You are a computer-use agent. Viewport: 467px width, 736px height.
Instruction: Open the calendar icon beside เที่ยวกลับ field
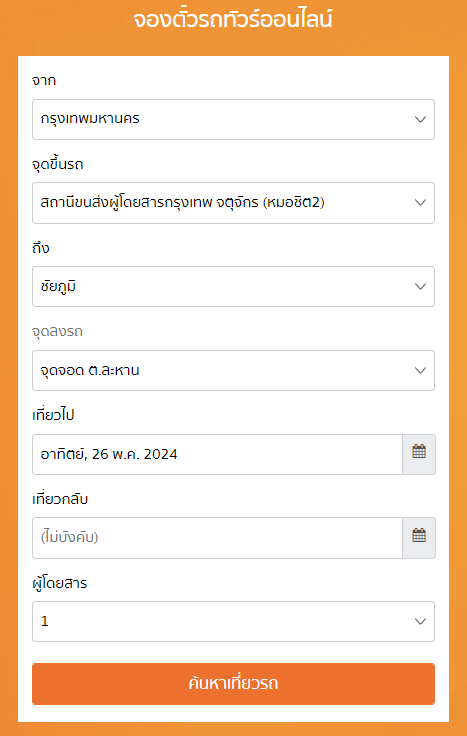pyautogui.click(x=419, y=537)
